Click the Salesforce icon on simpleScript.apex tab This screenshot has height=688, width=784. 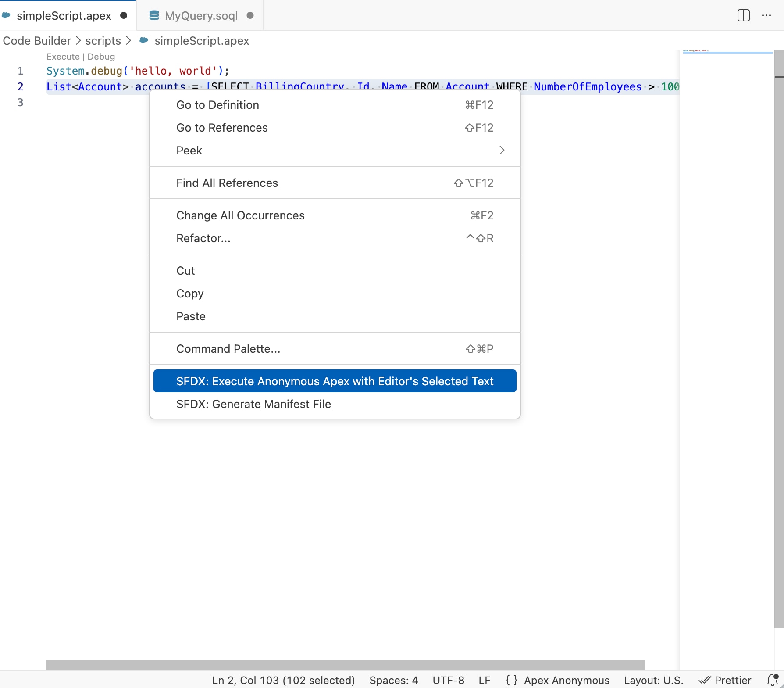coord(6,15)
